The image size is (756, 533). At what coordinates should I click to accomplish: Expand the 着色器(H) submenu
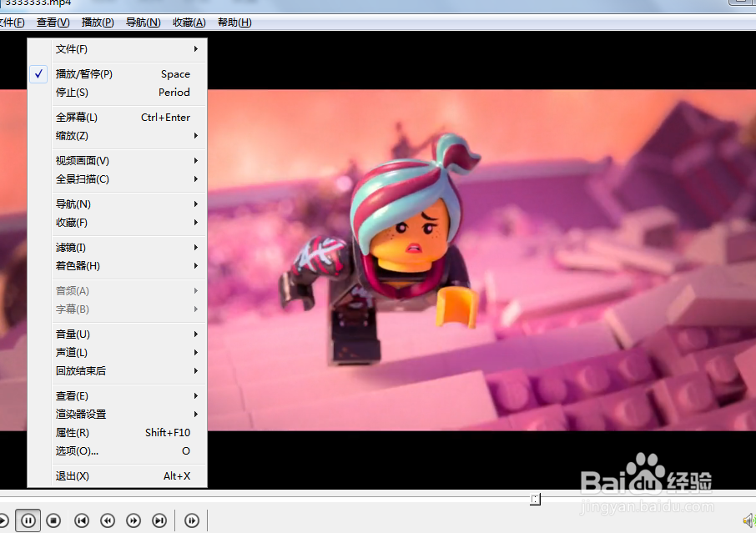coord(117,266)
